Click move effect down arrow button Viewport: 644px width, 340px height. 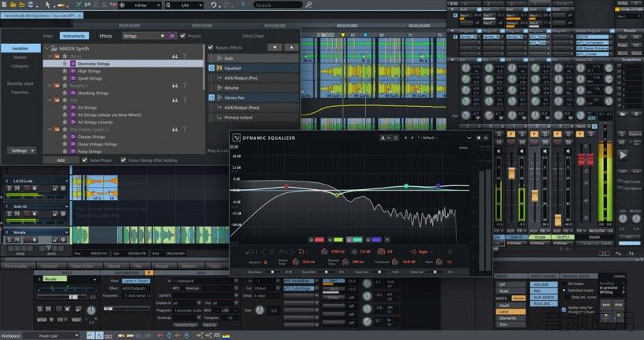pyautogui.click(x=274, y=48)
